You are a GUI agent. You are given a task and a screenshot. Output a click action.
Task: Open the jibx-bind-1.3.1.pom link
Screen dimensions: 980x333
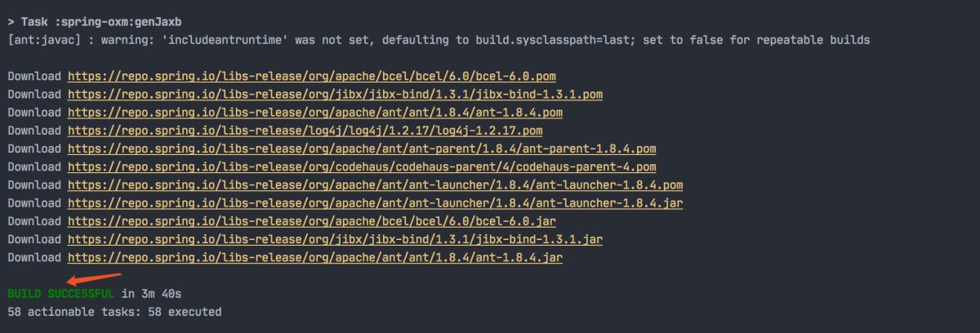click(335, 94)
